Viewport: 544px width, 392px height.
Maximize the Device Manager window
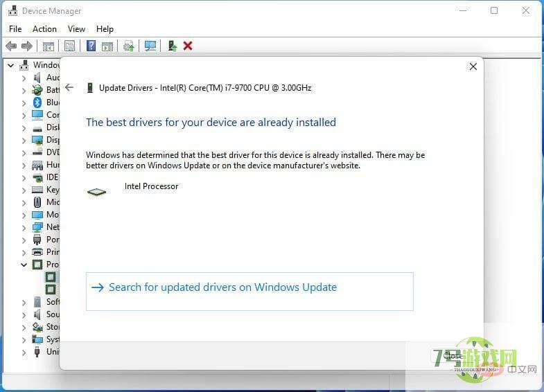point(493,11)
